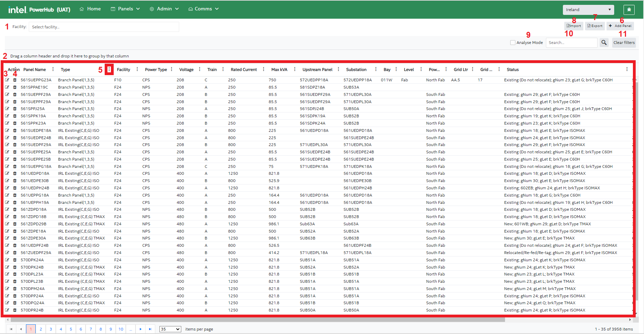The height and width of the screenshot is (334, 644).
Task: Click the Add Panel button
Action: 620,26
